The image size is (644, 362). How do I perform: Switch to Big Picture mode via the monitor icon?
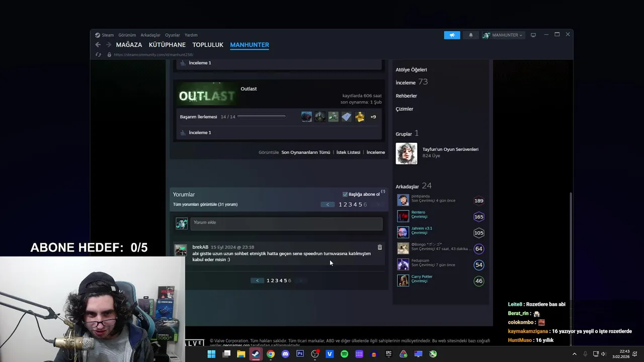point(533,35)
